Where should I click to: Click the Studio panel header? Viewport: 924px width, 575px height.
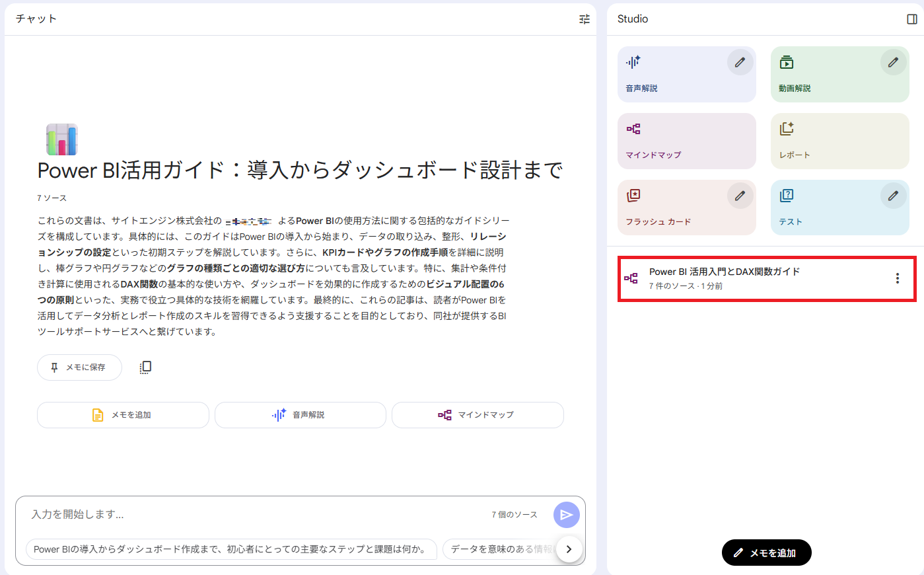[633, 19]
